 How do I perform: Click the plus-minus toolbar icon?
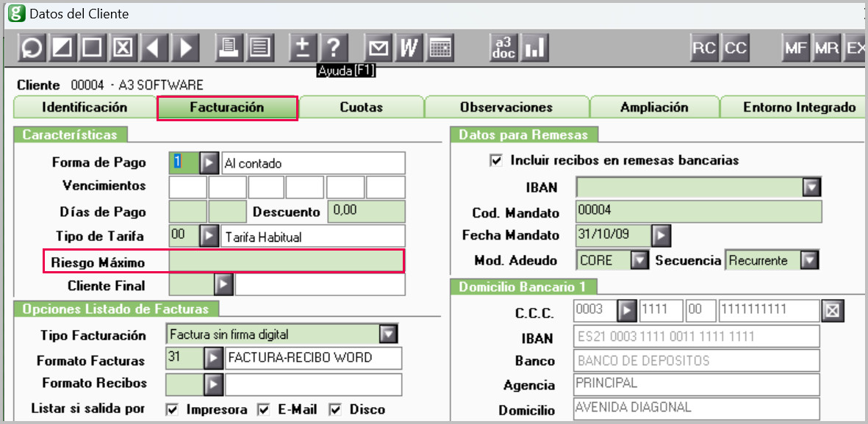(303, 48)
